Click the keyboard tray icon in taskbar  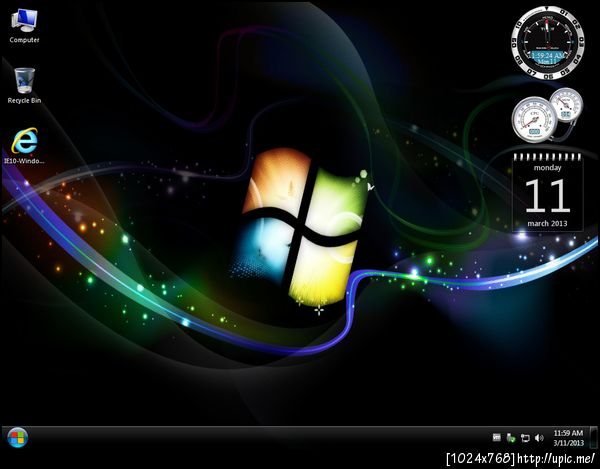pyautogui.click(x=497, y=437)
